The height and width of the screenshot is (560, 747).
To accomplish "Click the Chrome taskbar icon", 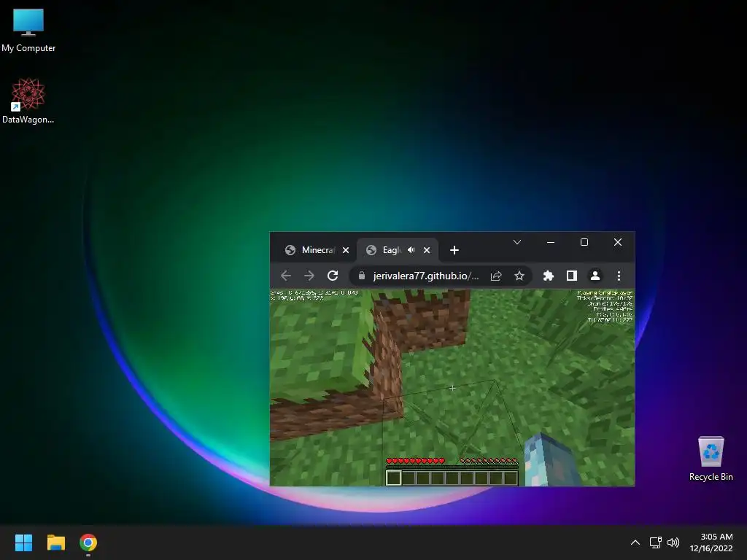I will [88, 542].
